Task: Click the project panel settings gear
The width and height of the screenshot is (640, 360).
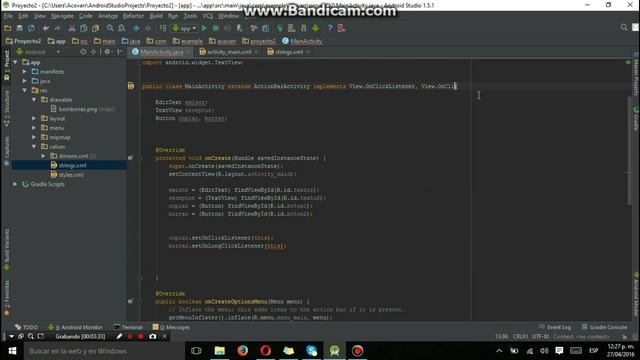Action: coord(107,52)
